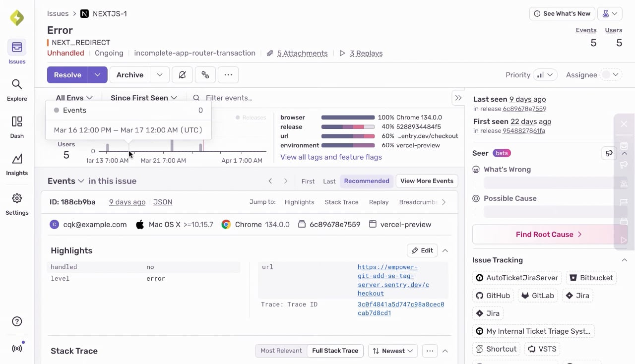The height and width of the screenshot is (364, 635).
Task: Click the GitHub issue tracking button
Action: 493,296
